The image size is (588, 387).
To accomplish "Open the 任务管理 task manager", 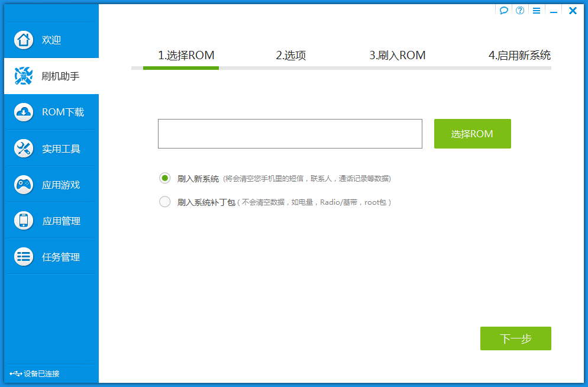I will [51, 256].
